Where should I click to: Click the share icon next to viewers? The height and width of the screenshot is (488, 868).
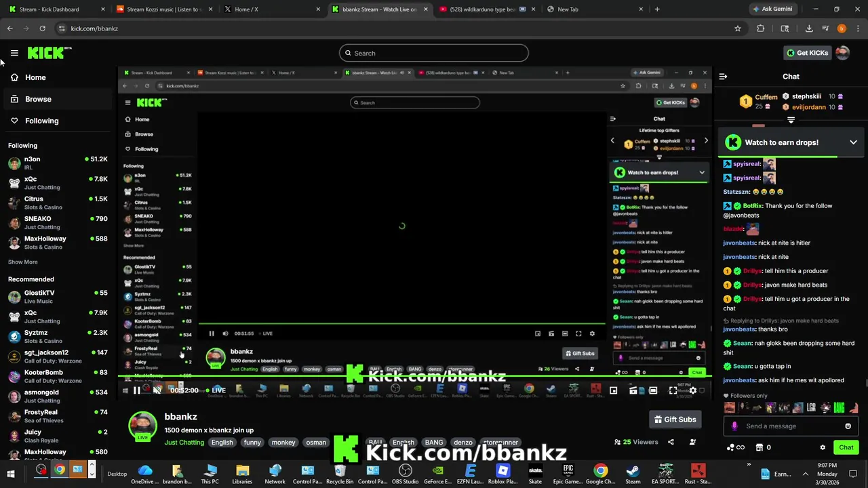pos(671,442)
